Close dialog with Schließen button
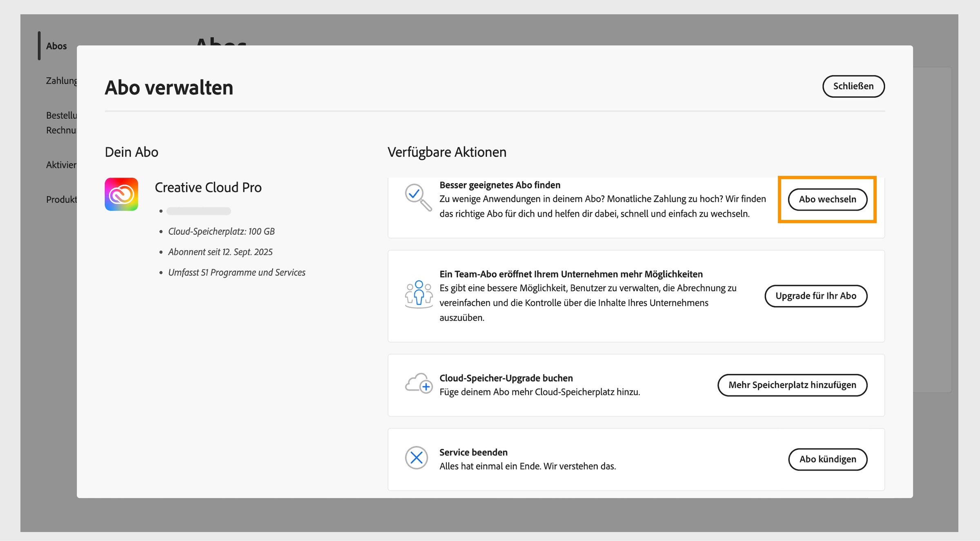This screenshot has width=980, height=541. point(853,86)
